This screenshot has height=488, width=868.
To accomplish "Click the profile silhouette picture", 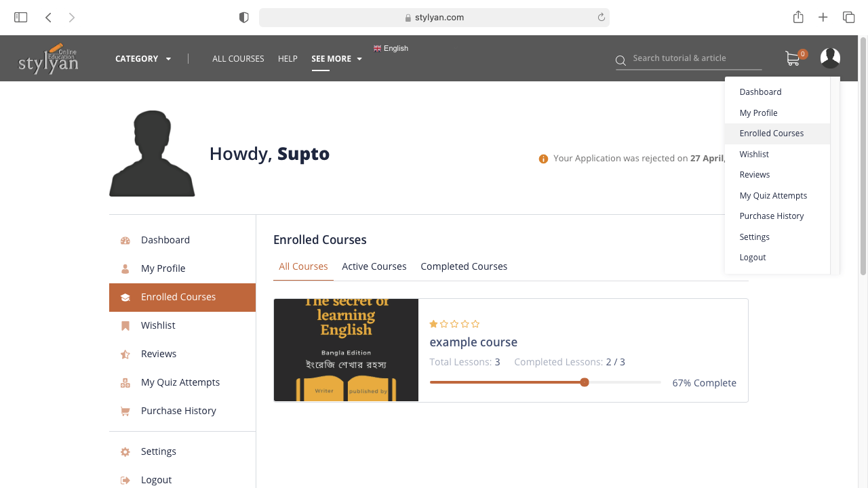I will [152, 153].
